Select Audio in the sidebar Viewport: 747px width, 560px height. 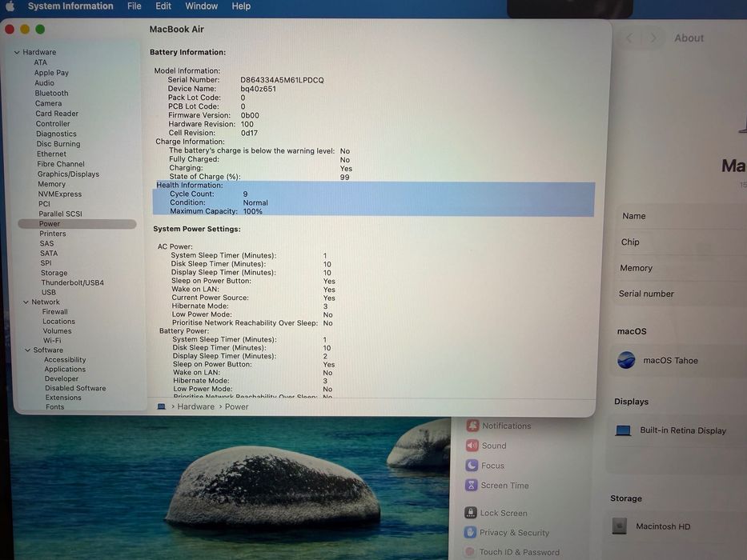pyautogui.click(x=44, y=83)
